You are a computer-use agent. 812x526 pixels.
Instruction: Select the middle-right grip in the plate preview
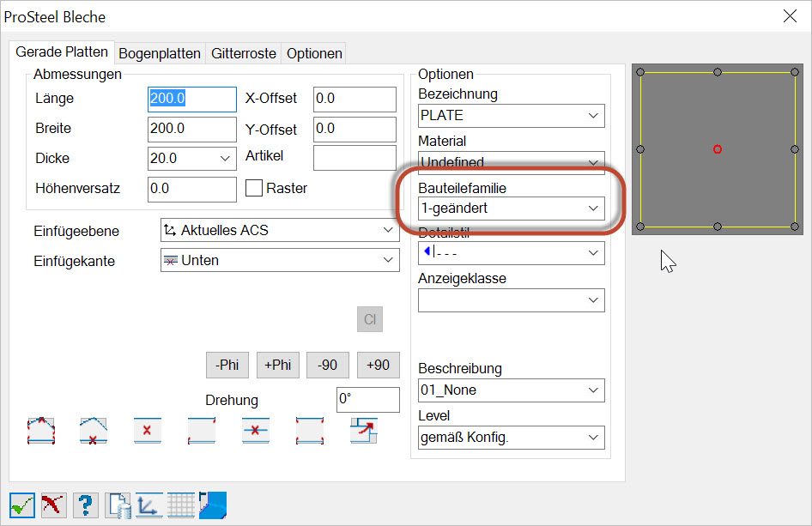(795, 149)
